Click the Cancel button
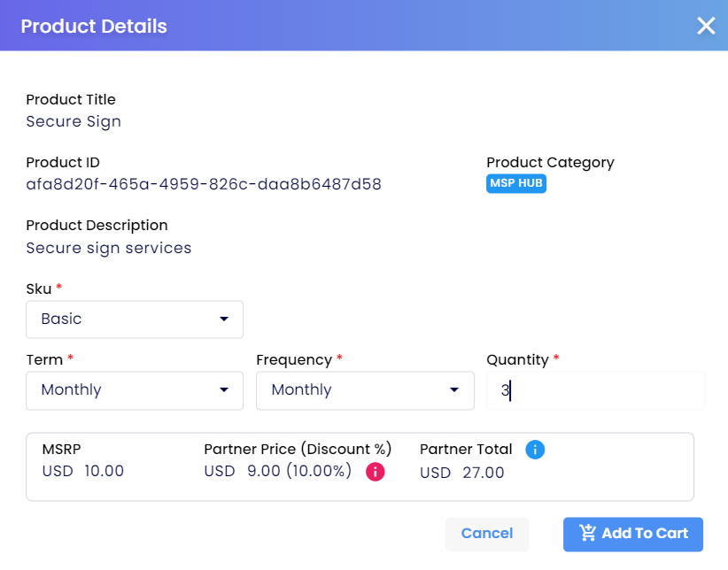Screen dimensions: 728x570 coord(486,534)
